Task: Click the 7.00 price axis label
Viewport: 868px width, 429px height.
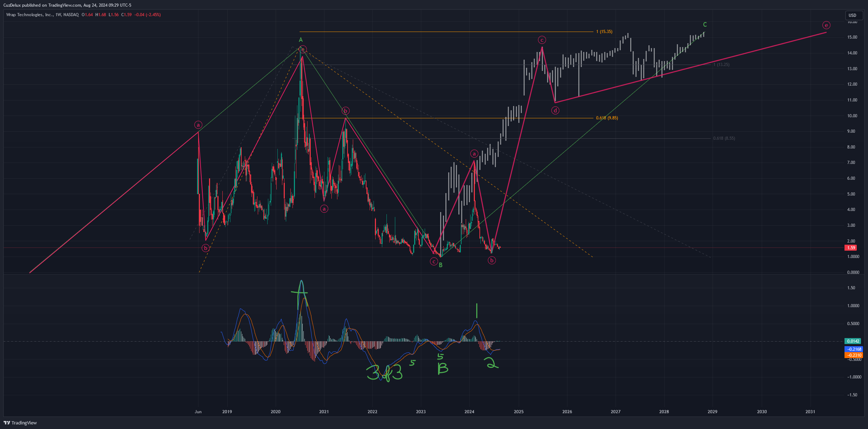Action: click(851, 163)
